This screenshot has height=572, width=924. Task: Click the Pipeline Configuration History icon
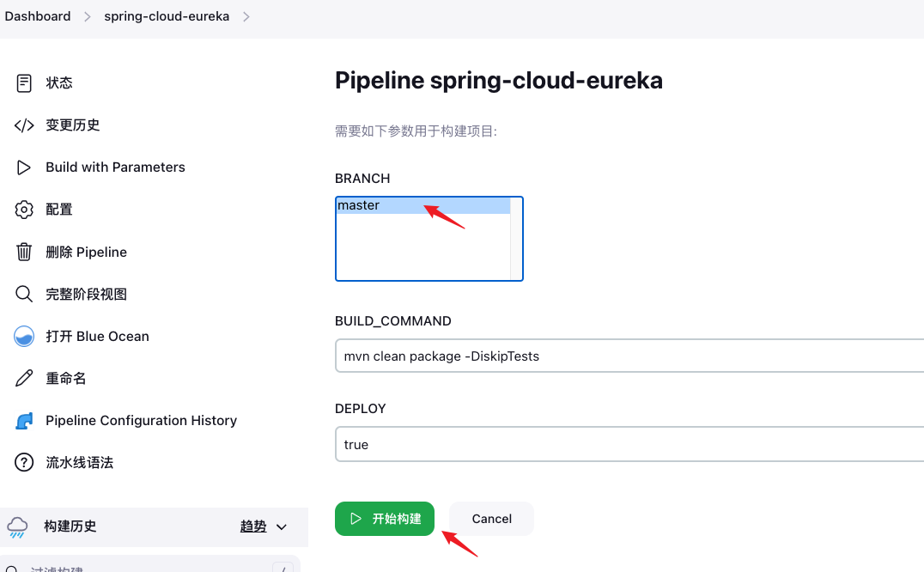[x=24, y=421]
